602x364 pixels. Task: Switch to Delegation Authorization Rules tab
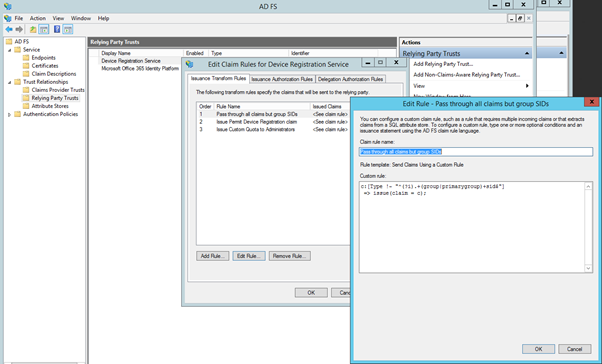point(351,79)
